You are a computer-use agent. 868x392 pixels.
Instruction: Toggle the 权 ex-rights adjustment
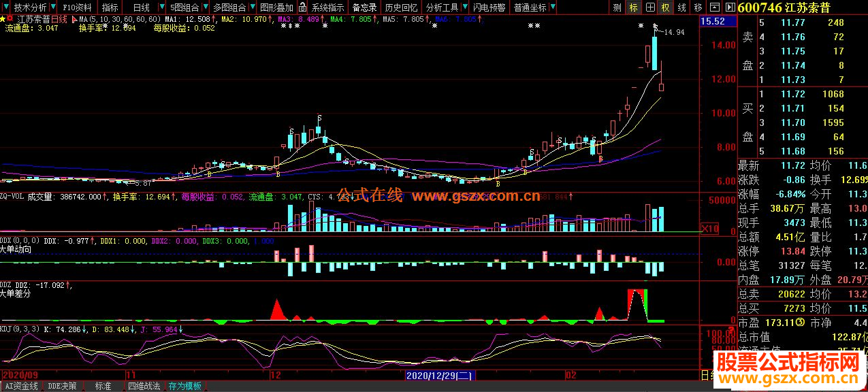point(666,7)
